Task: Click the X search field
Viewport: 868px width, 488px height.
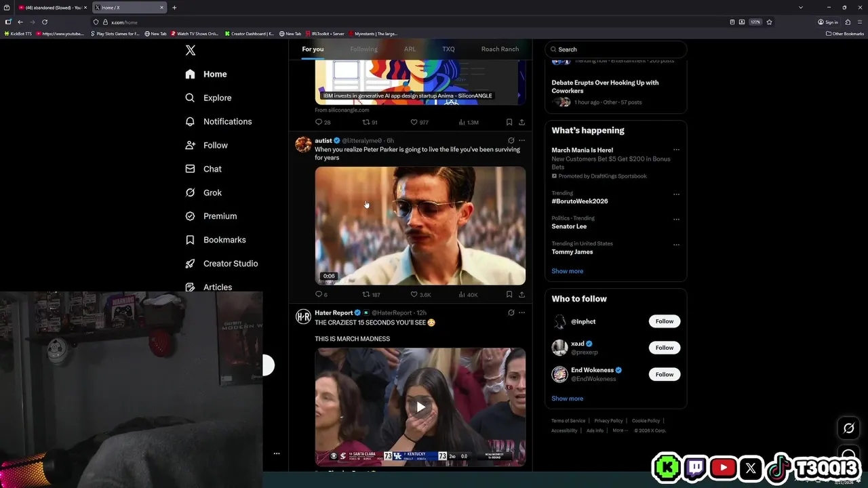Action: click(x=616, y=49)
